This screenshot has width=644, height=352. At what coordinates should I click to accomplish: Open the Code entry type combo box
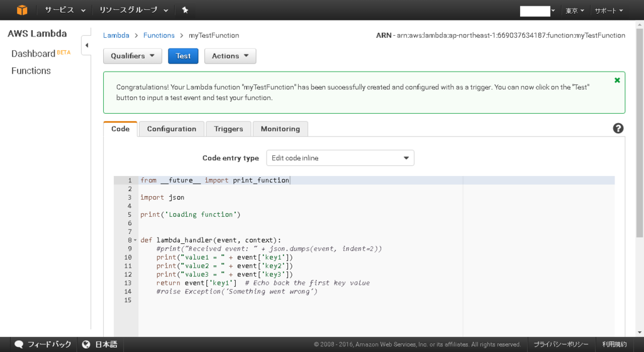coord(340,158)
